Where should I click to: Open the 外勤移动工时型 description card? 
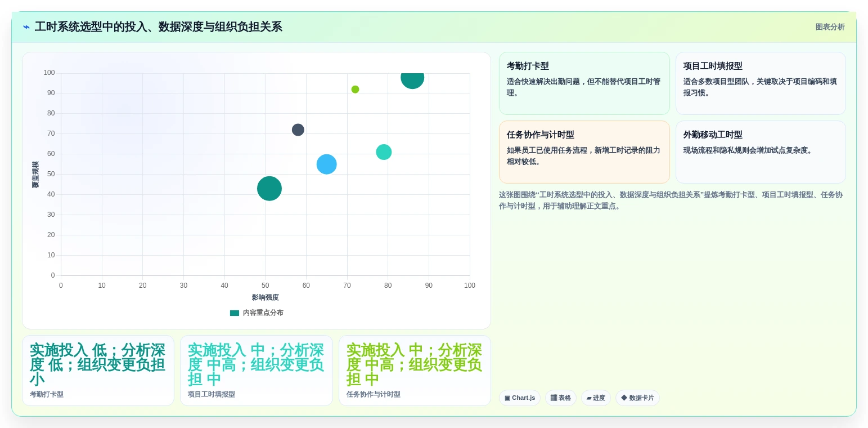click(761, 152)
